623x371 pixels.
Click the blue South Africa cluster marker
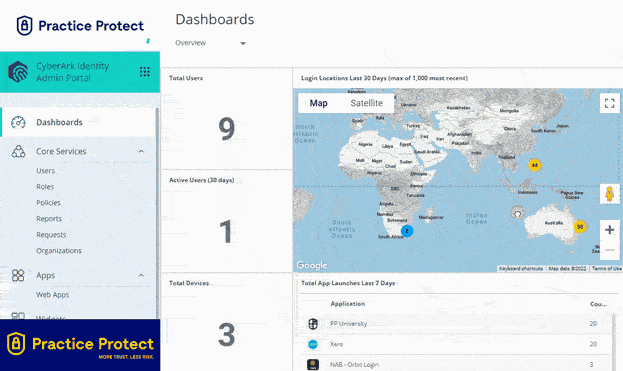tap(407, 231)
